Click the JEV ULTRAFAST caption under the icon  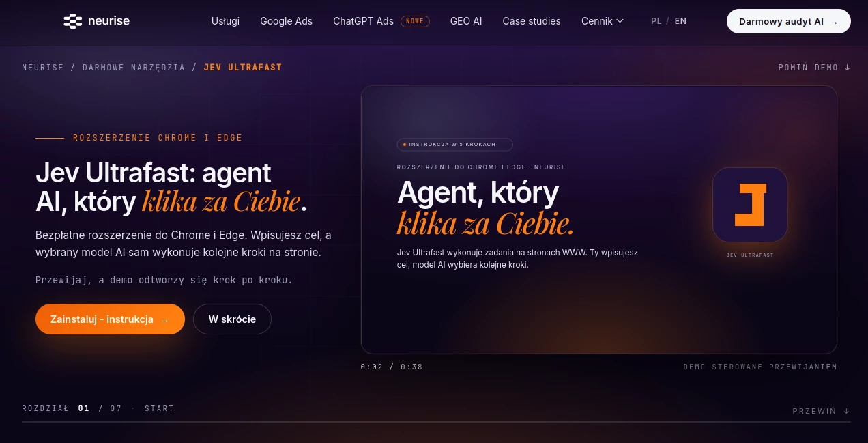coord(750,255)
